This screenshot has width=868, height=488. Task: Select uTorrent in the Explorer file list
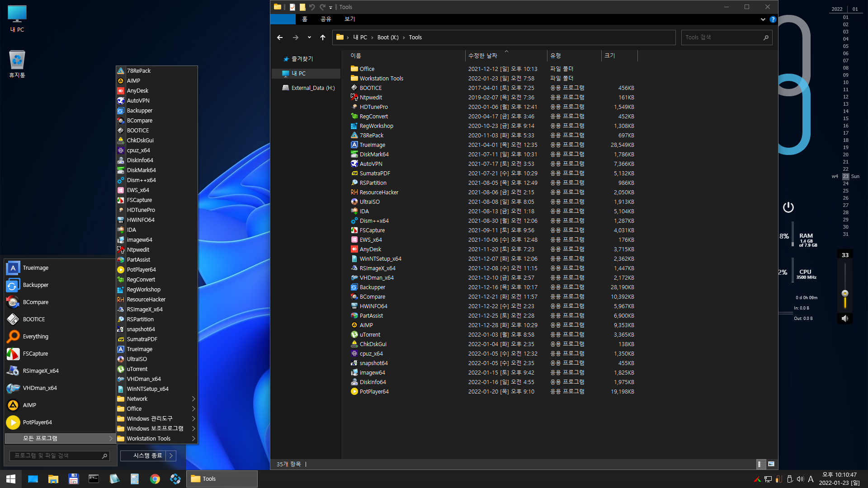pos(370,335)
